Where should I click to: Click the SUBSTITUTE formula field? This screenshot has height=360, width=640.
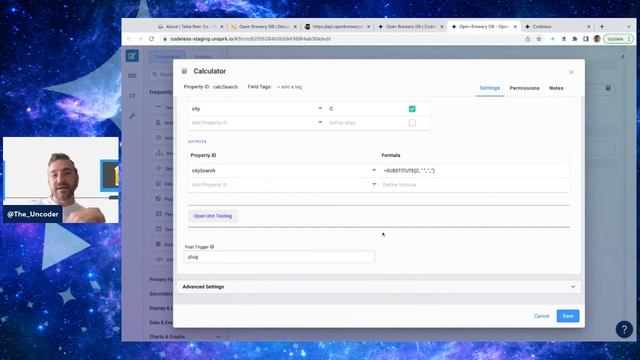click(x=475, y=171)
